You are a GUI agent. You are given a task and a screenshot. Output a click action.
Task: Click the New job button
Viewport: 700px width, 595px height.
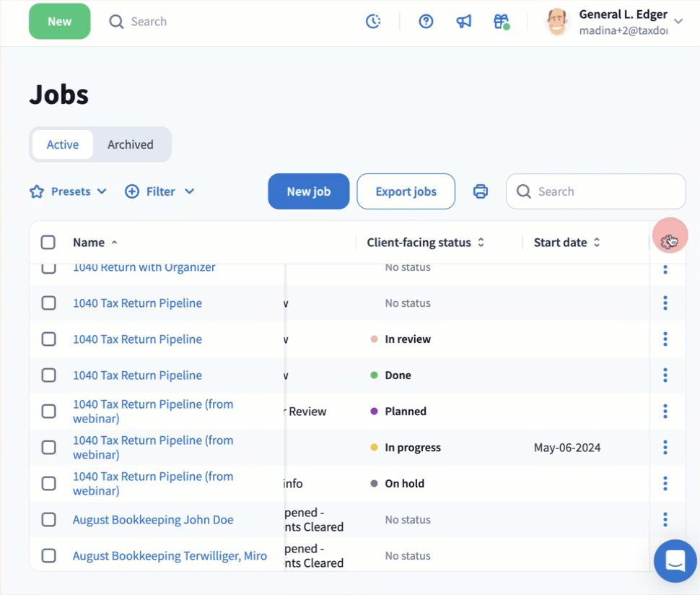tap(309, 191)
